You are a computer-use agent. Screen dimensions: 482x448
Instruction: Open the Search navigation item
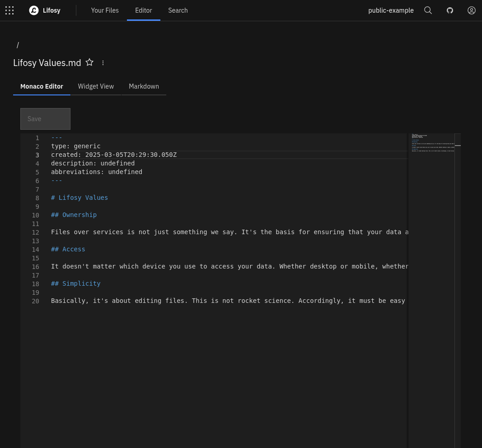pyautogui.click(x=178, y=10)
